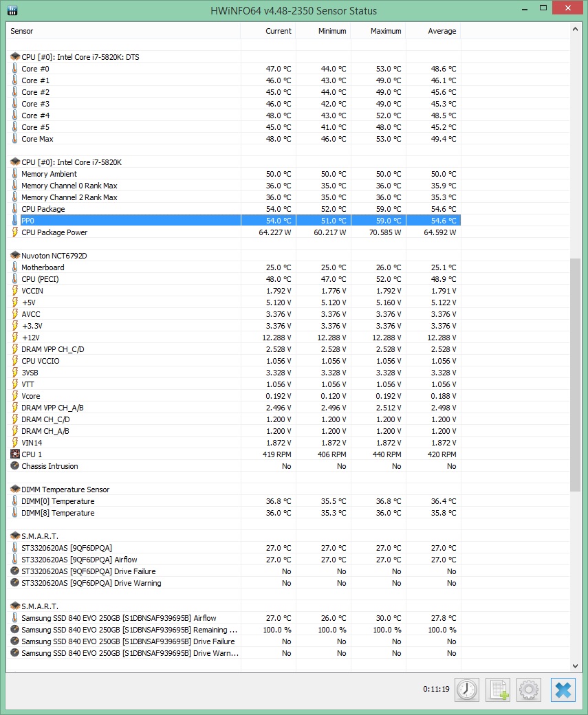Click the chip icon beside Nuvoton NCT6792D

point(15,255)
